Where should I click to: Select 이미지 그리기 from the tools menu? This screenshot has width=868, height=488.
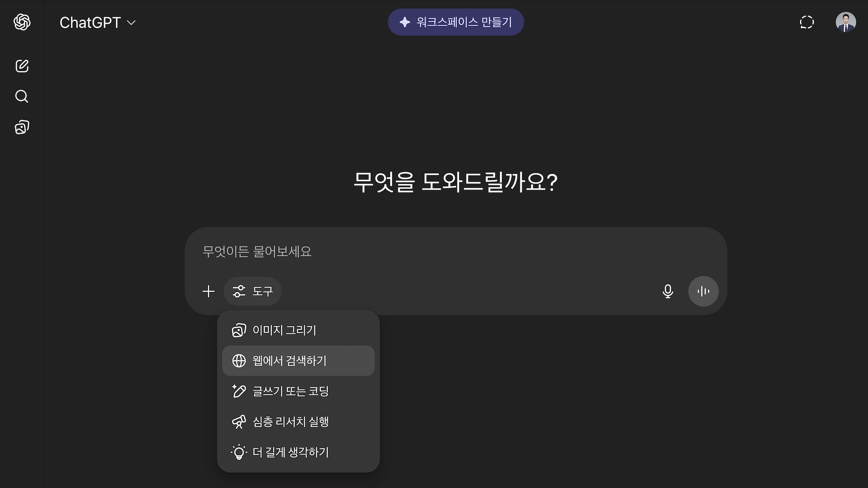284,330
